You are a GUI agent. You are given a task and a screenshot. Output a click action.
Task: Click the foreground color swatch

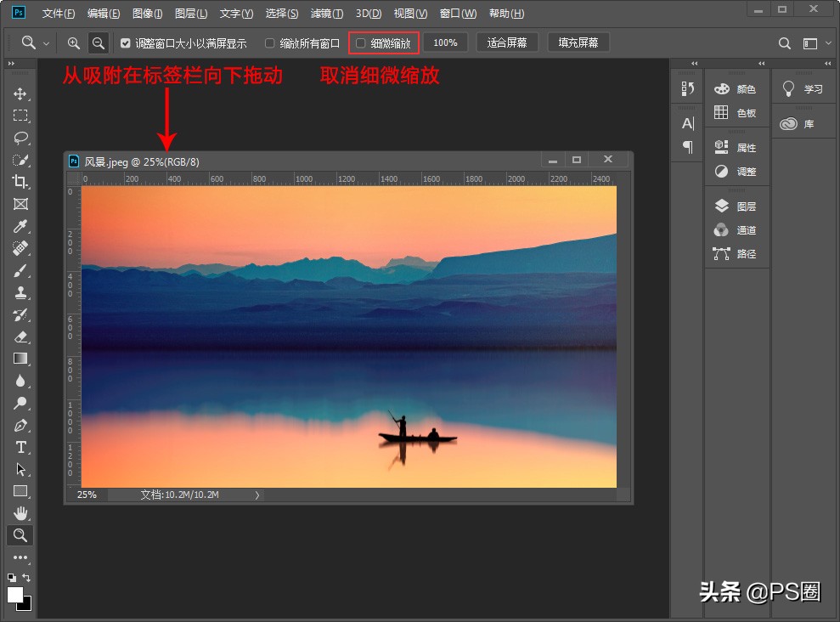click(15, 593)
